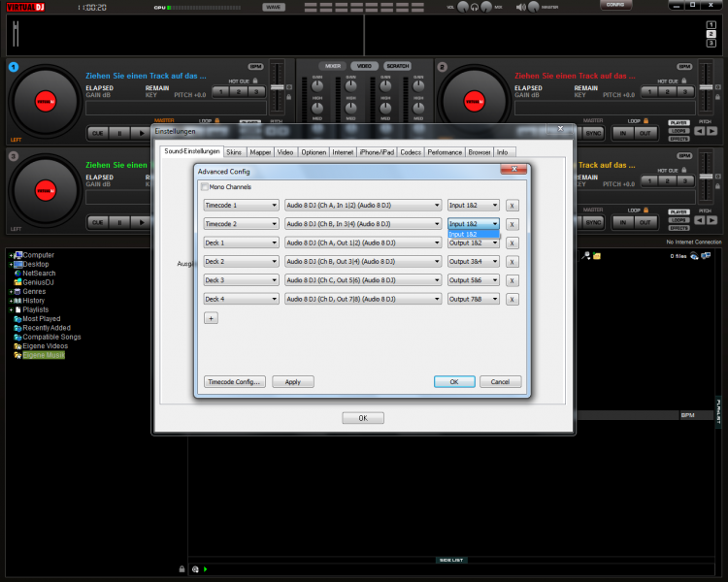Click deck 2 loop IN button
This screenshot has width=728, height=582.
pos(623,133)
